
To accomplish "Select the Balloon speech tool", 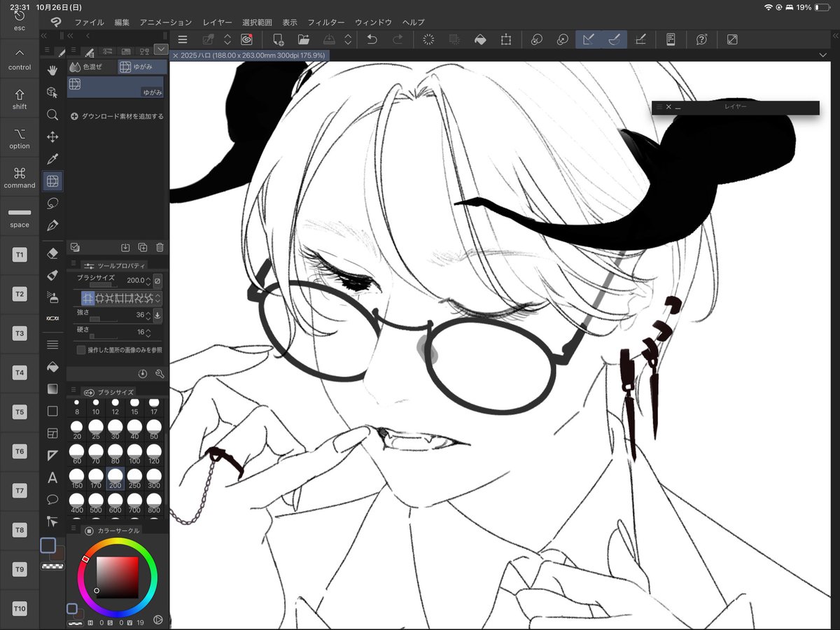I will tap(52, 499).
